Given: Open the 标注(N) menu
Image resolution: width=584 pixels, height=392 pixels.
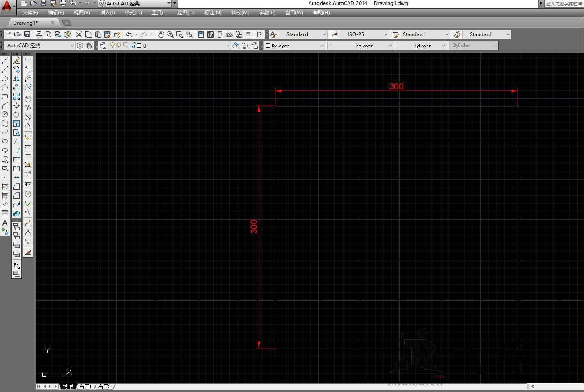Looking at the screenshot, I should (x=213, y=13).
